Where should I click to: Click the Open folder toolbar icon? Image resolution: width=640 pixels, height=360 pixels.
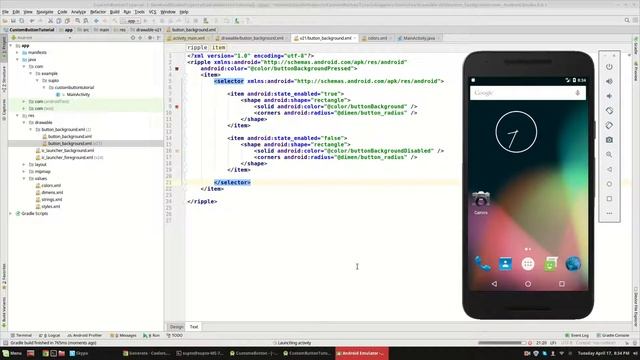[5, 21]
